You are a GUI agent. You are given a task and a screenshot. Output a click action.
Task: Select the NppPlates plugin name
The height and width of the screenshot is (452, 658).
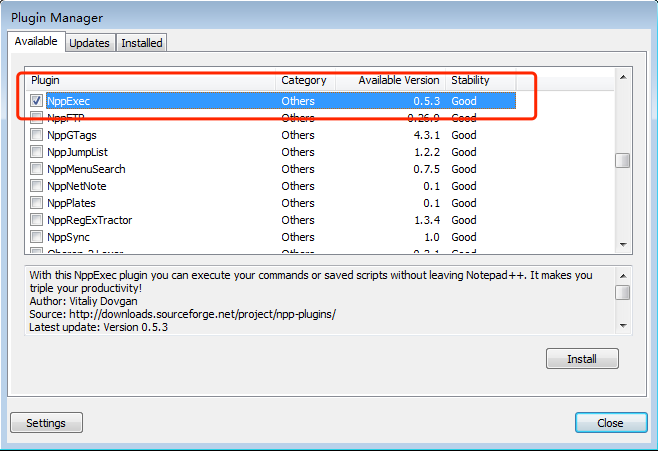[71, 203]
